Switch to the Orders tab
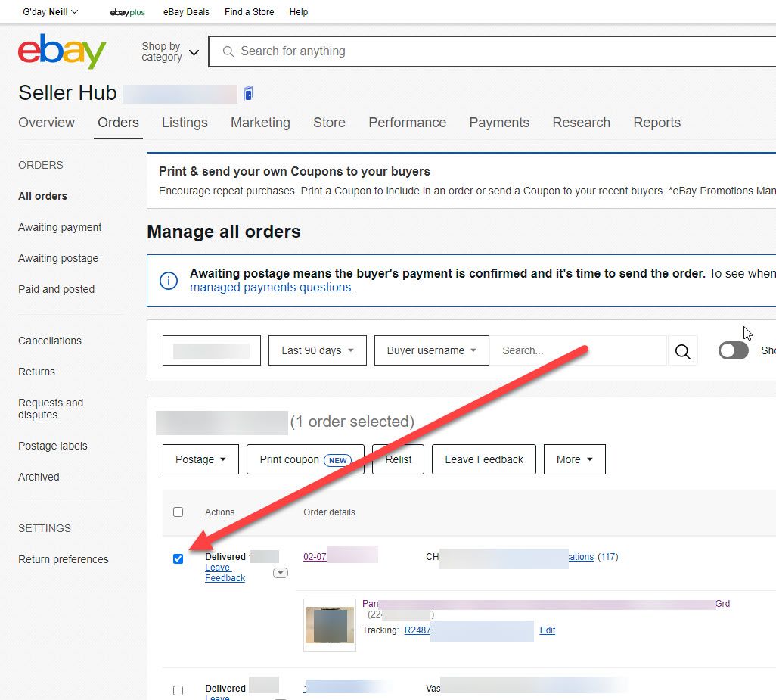This screenshot has width=776, height=700. (118, 123)
